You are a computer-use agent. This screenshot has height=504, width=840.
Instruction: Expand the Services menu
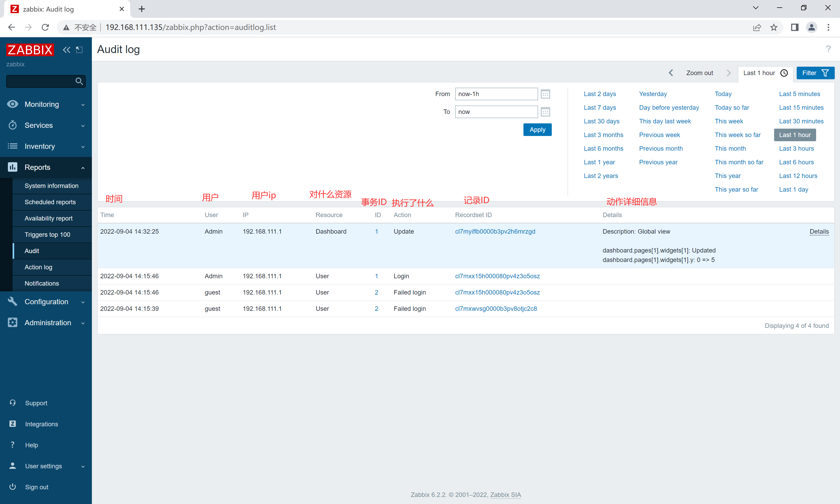(83, 126)
